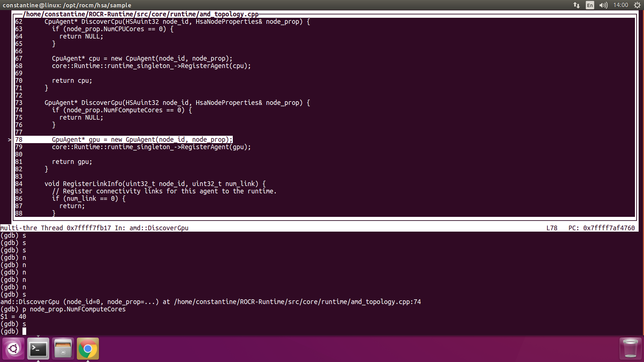Toggle a breakpoint on line 74's number
The width and height of the screenshot is (644, 362).
19,110
